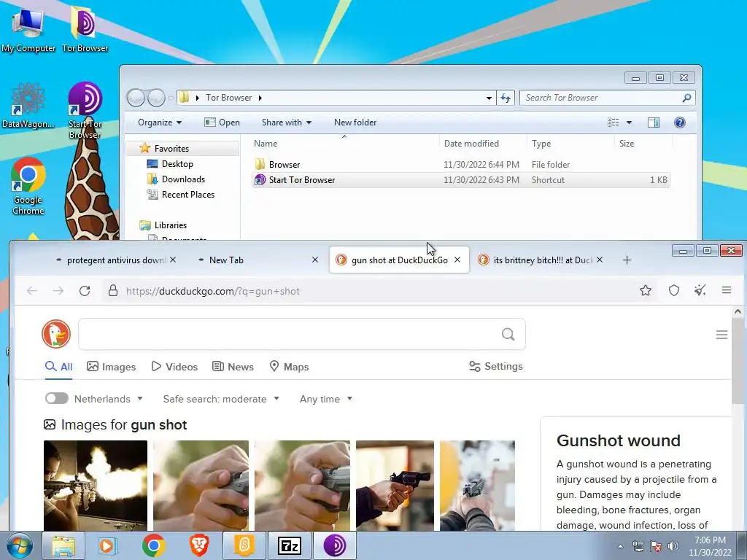Open Brave from the taskbar
Image resolution: width=747 pixels, height=560 pixels.
[199, 545]
